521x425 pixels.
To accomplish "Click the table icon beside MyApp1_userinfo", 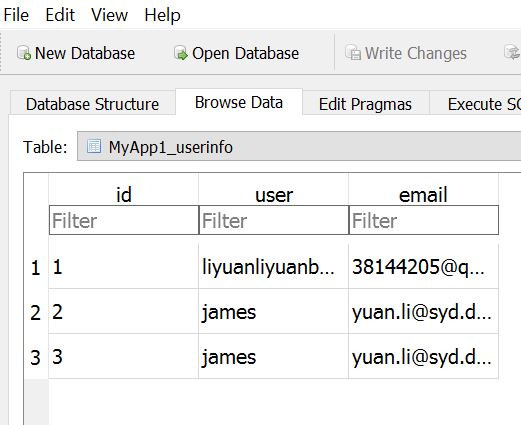I will (x=94, y=146).
